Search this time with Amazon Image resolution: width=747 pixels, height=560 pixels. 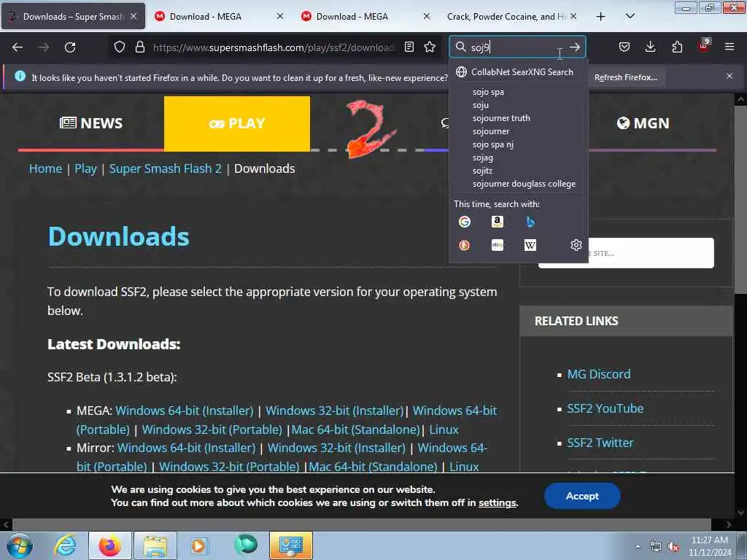pos(498,222)
